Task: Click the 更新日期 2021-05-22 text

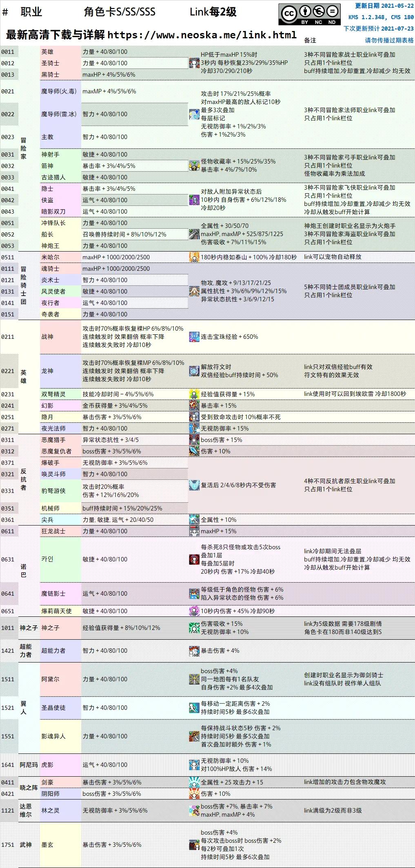Action: [384, 6]
